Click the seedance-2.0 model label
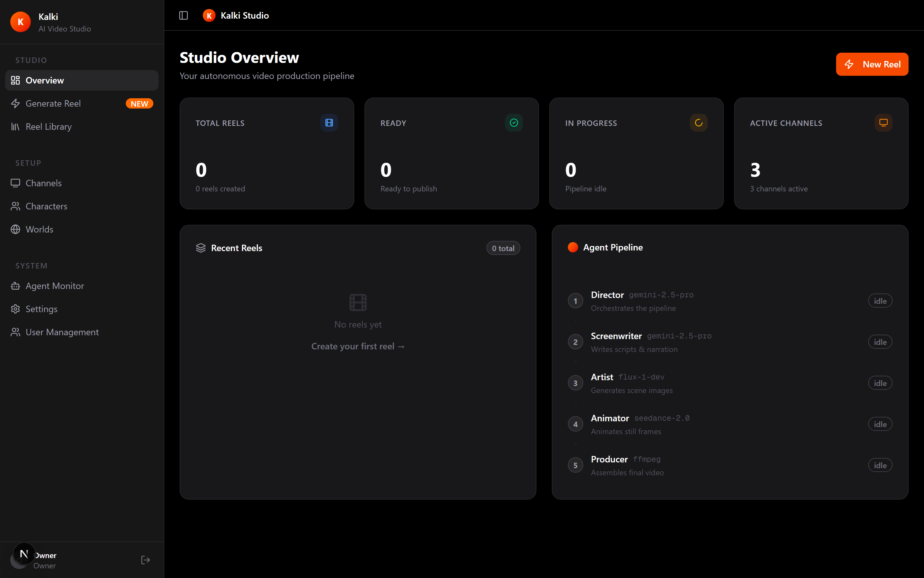This screenshot has width=924, height=578. [x=662, y=418]
